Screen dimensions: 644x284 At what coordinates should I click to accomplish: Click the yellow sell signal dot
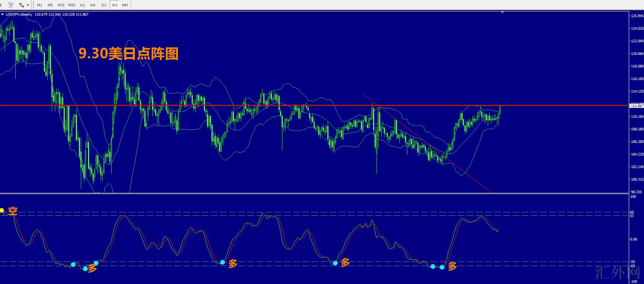click(x=2, y=210)
